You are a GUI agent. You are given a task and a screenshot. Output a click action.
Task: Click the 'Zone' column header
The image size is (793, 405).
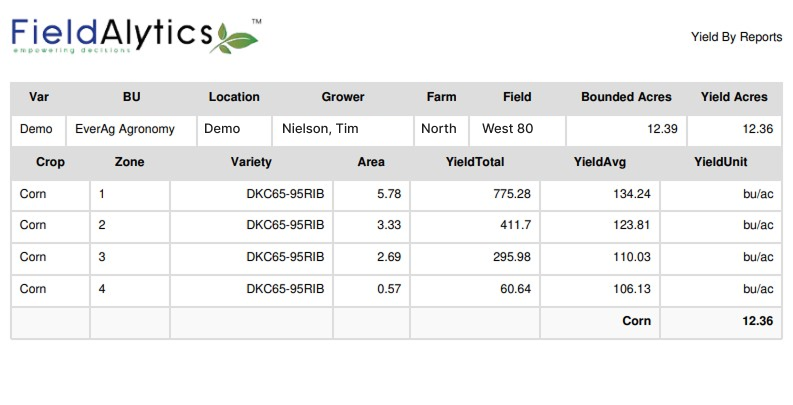tap(129, 162)
